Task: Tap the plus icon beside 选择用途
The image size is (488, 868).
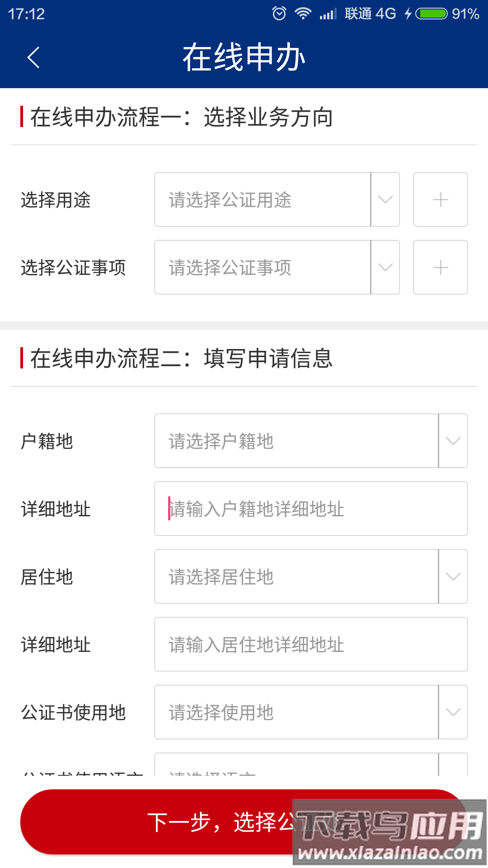Action: coord(440,199)
